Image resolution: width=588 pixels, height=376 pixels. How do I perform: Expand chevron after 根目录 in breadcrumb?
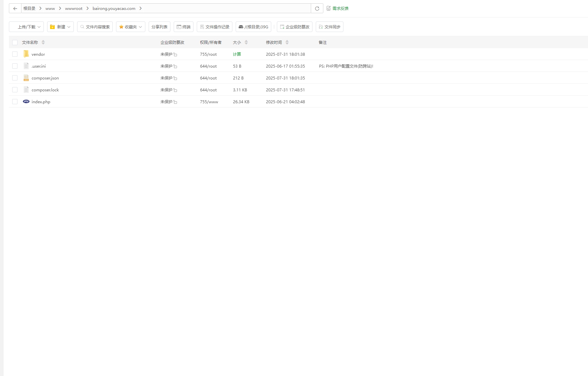click(x=41, y=9)
